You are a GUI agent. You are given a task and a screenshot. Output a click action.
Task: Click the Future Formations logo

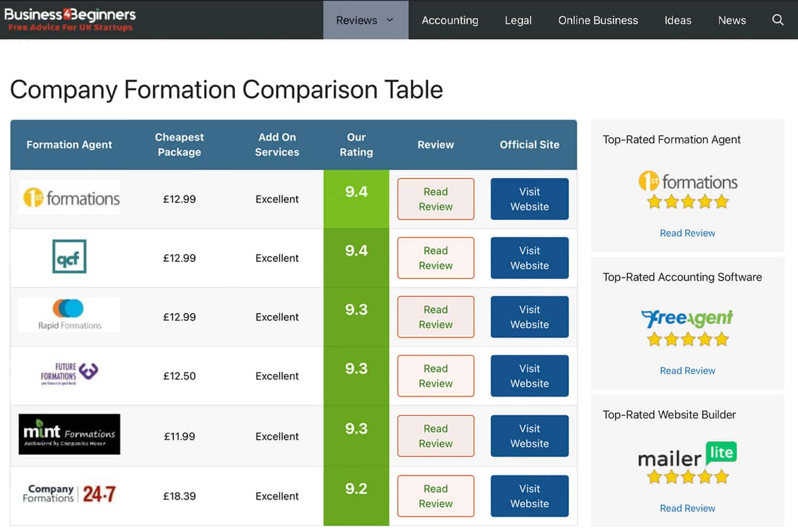[69, 374]
